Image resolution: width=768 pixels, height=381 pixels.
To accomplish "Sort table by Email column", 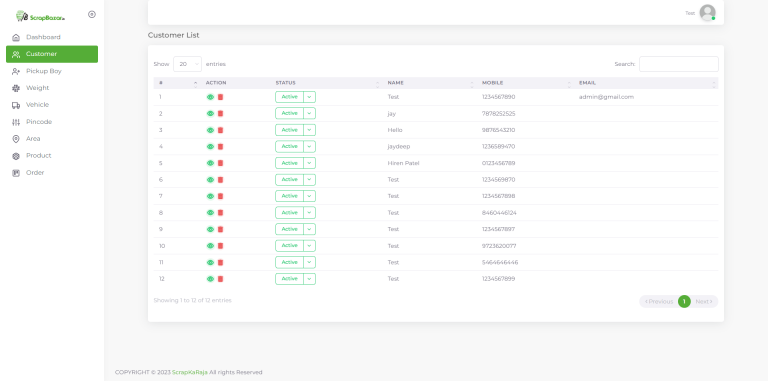I will pyautogui.click(x=646, y=83).
